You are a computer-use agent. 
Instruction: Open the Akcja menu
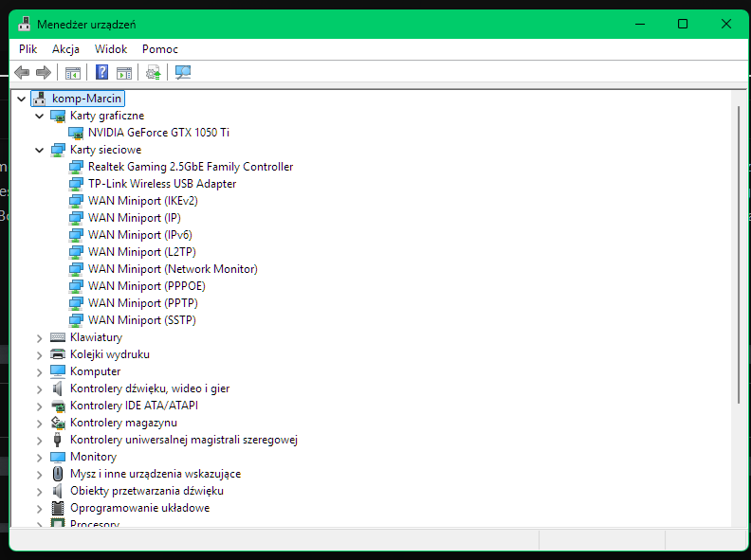pyautogui.click(x=65, y=48)
